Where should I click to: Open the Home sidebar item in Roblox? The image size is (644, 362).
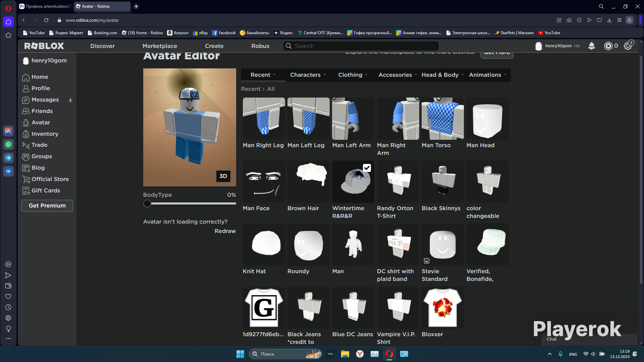tap(35, 77)
